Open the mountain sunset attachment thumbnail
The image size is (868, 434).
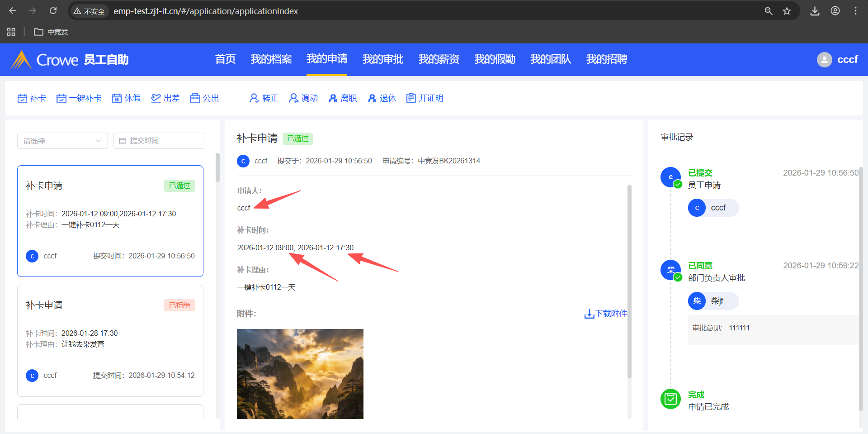300,374
